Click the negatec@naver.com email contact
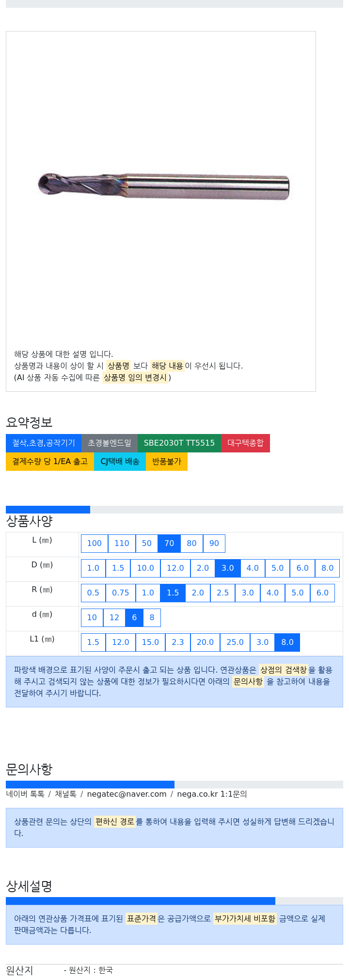Viewport: 349px width, 980px height. point(127,794)
